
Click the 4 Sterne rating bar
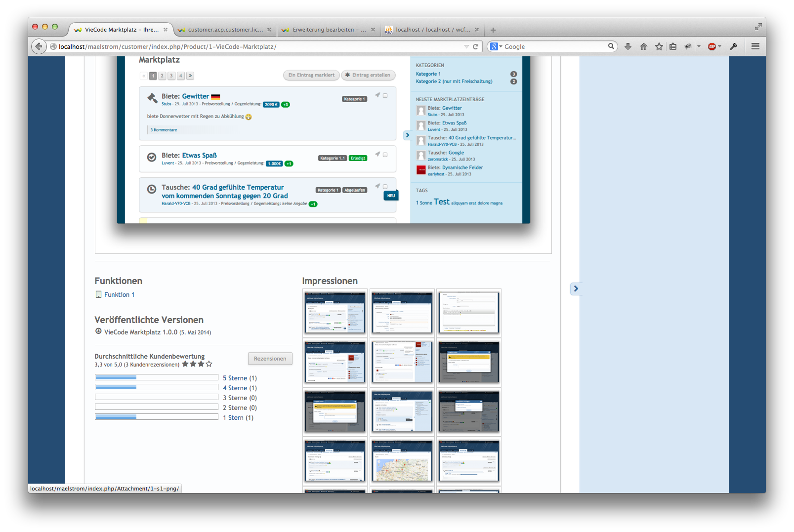[156, 388]
